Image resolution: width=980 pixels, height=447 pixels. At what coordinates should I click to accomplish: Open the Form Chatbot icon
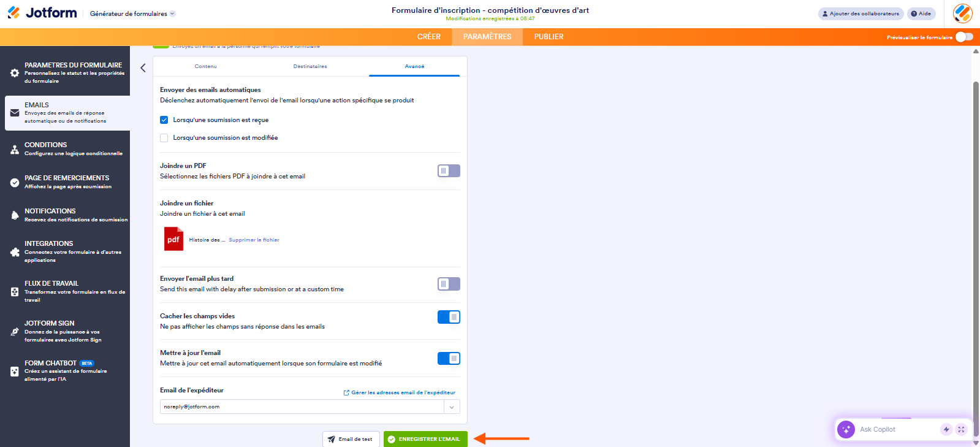[15, 372]
